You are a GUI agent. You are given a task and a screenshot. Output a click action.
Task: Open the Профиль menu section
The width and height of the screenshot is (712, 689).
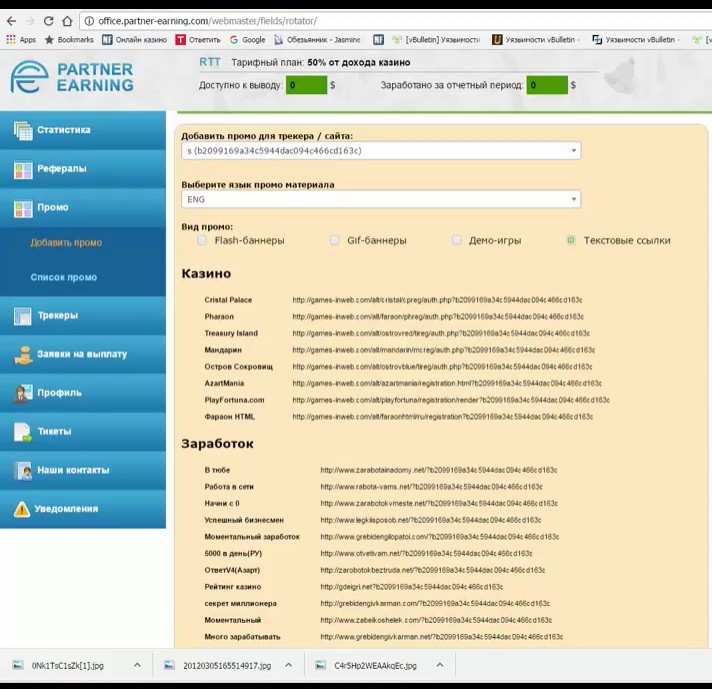(x=83, y=393)
